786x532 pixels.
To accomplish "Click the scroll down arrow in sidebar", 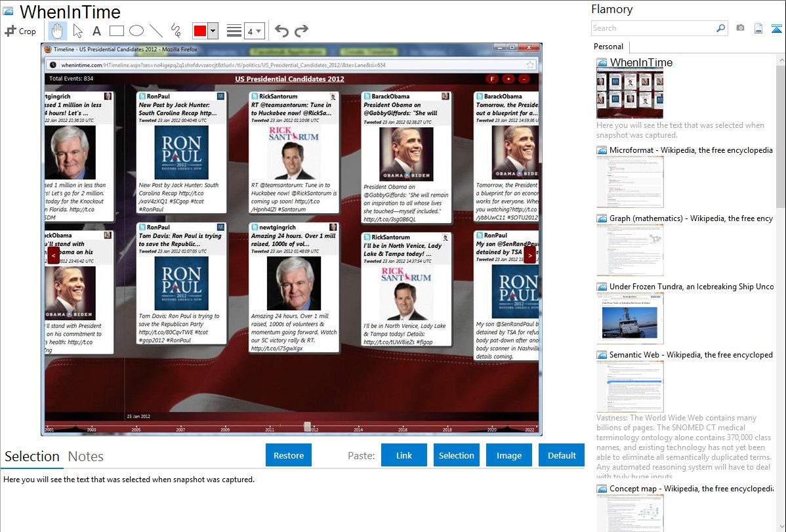I will tap(781, 527).
